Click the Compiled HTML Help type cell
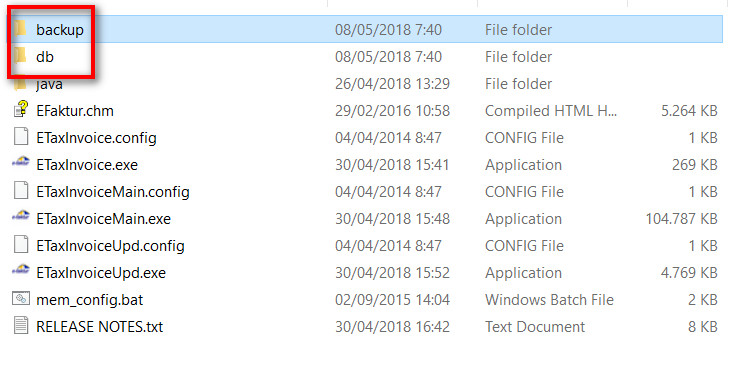 (551, 111)
